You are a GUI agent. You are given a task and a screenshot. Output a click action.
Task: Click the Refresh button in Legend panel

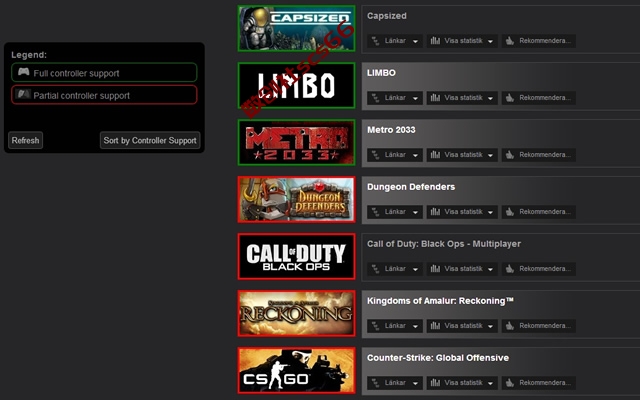coord(25,140)
